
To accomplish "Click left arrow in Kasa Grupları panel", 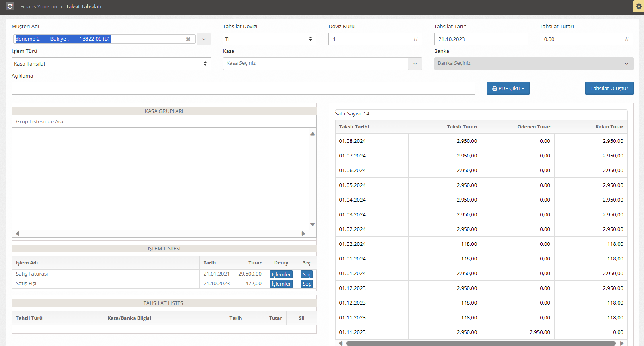I will 17,233.
